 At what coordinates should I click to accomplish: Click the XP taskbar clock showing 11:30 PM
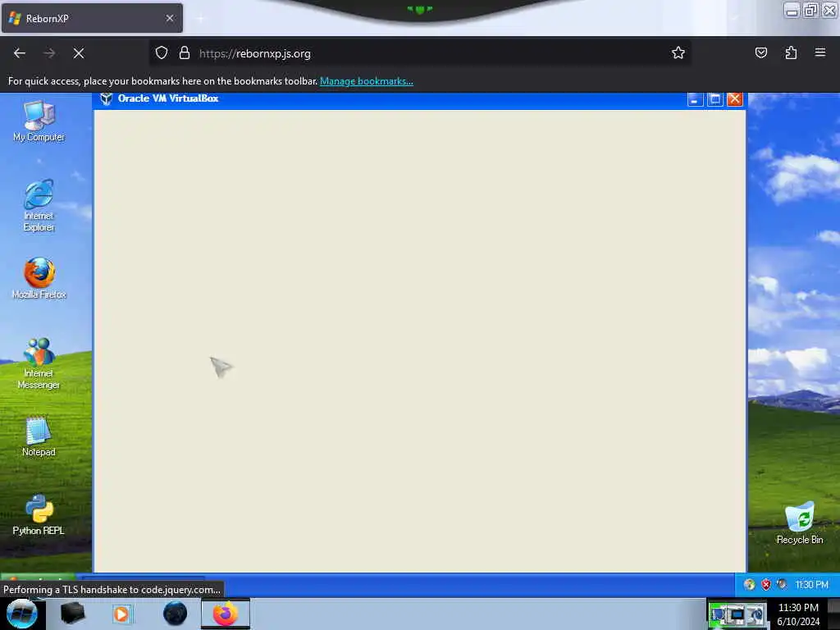pyautogui.click(x=811, y=584)
